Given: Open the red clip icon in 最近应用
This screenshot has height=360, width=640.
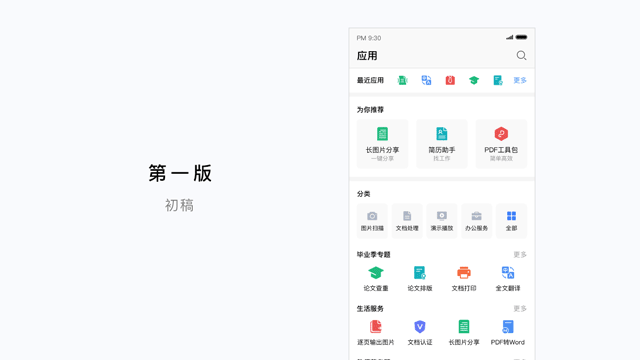Looking at the screenshot, I should pyautogui.click(x=450, y=80).
